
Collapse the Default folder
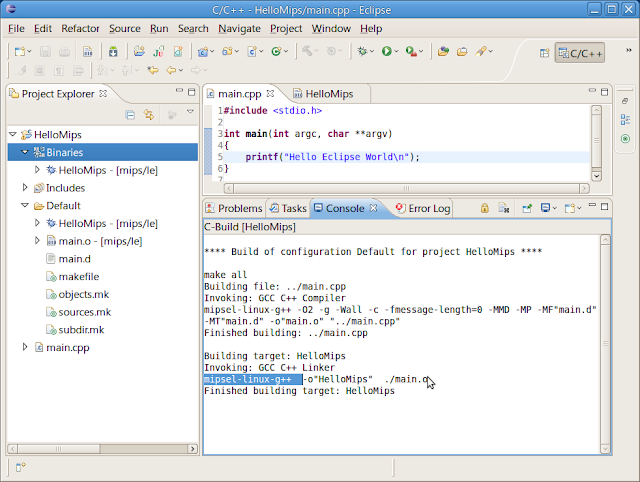tap(25, 205)
